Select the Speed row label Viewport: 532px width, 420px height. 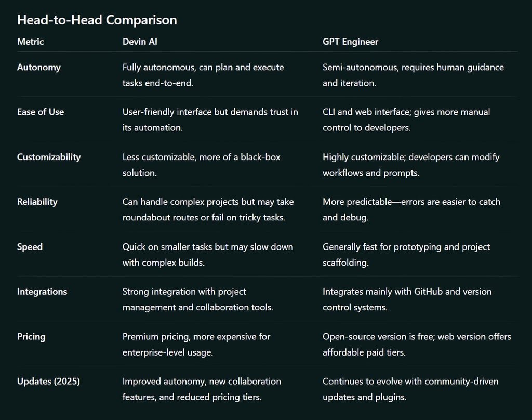pos(30,246)
